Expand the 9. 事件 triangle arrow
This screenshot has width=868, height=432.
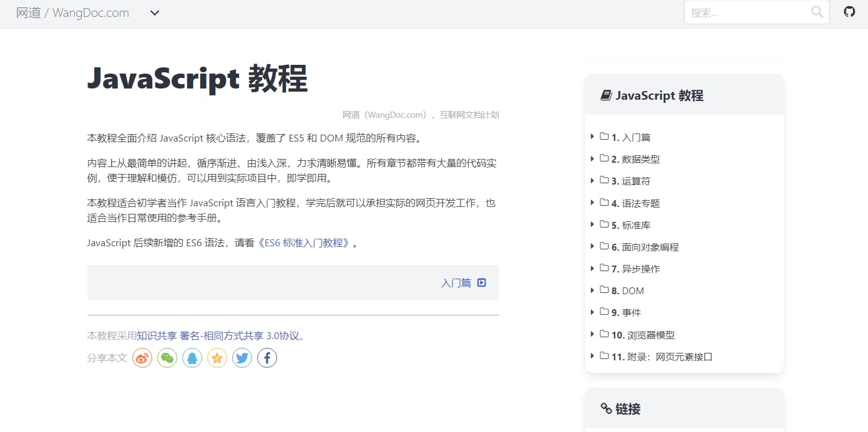pos(592,312)
